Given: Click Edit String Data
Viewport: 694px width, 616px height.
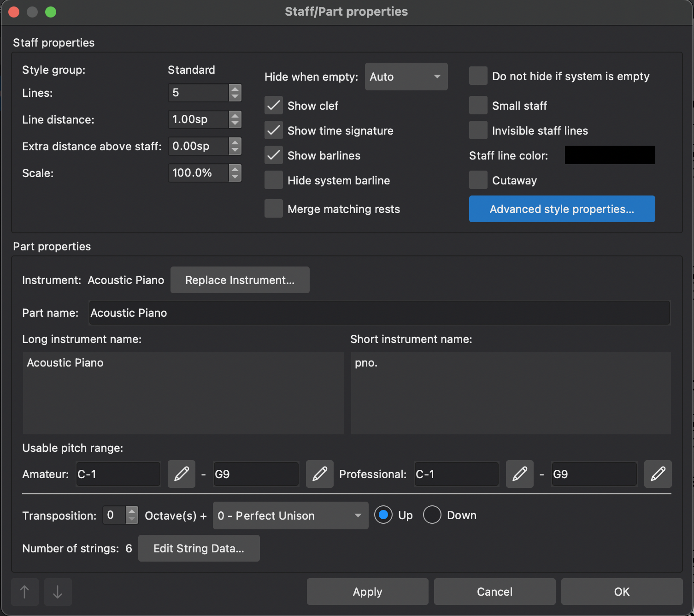Looking at the screenshot, I should coord(199,548).
